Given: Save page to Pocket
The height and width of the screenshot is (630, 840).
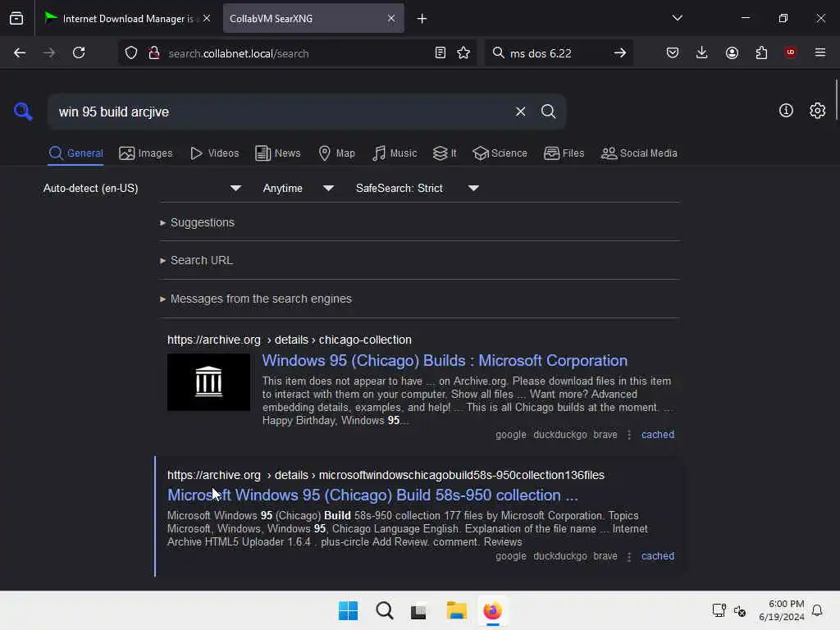Looking at the screenshot, I should pos(673,52).
